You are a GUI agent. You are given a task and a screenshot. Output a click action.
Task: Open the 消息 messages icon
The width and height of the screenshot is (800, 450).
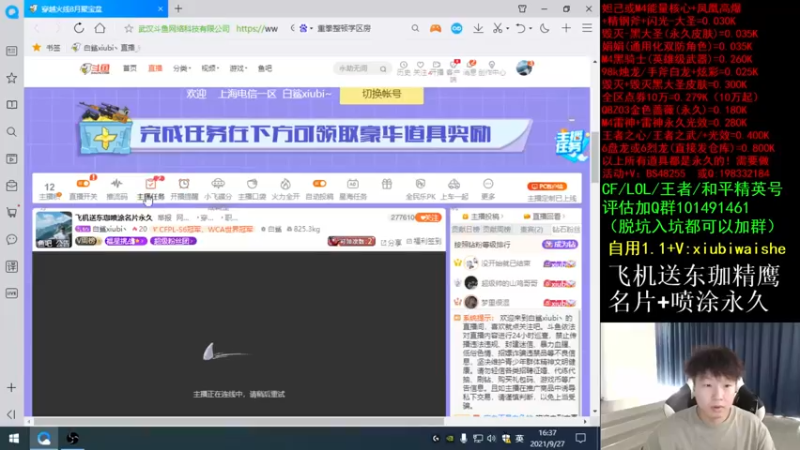[469, 68]
